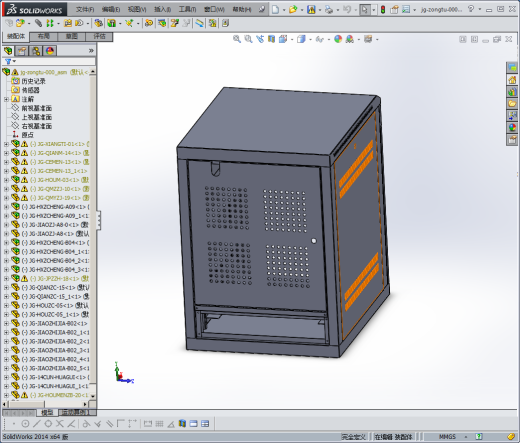Switch to the 评估 tab
Image resolution: width=520 pixels, height=443 pixels.
point(99,36)
